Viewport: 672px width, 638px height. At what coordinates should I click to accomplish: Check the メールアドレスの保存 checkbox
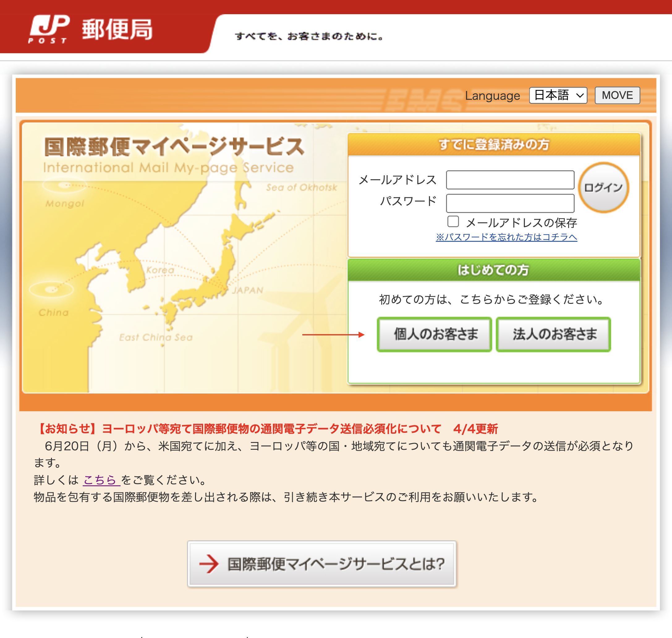(x=453, y=221)
